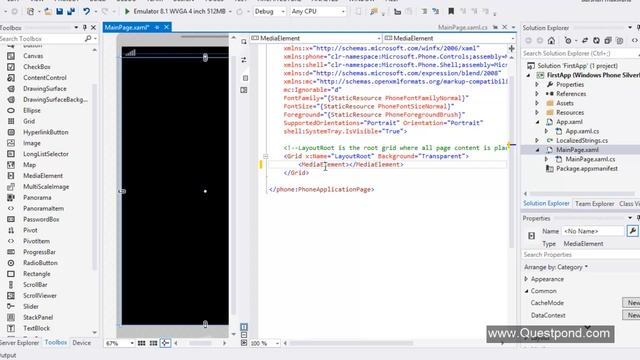Click the pending changes filter clock icon
This screenshot has width=640, height=360.
pyautogui.click(x=568, y=40)
